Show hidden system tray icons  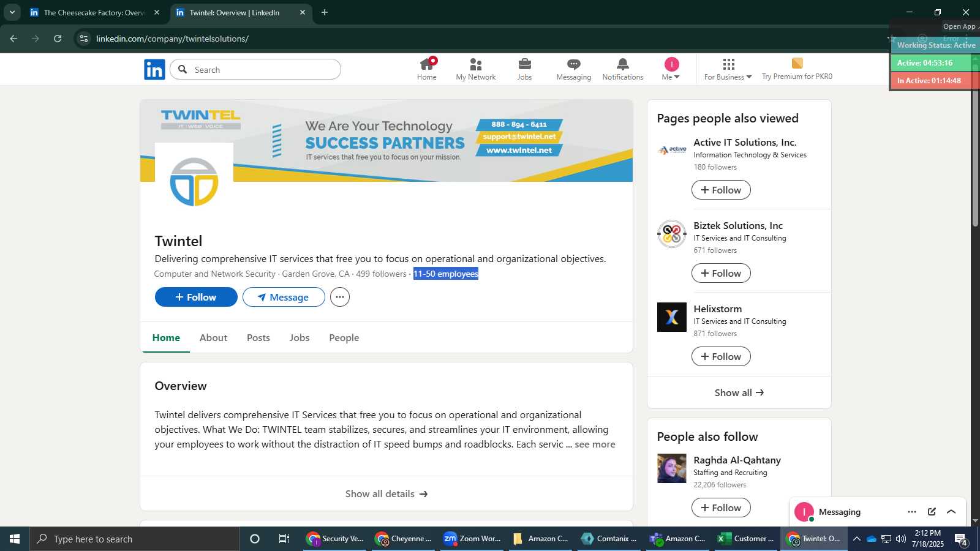(856, 539)
